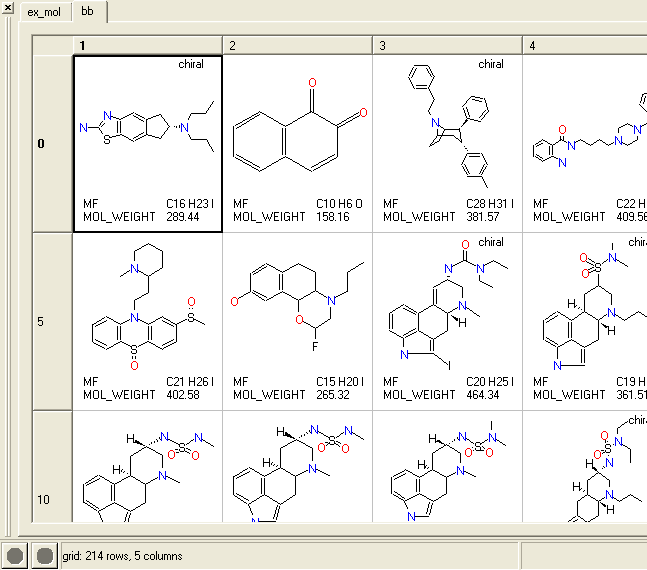Select the C15 H20 molecule weighing 265.32
The height and width of the screenshot is (570, 647).
[x=297, y=322]
